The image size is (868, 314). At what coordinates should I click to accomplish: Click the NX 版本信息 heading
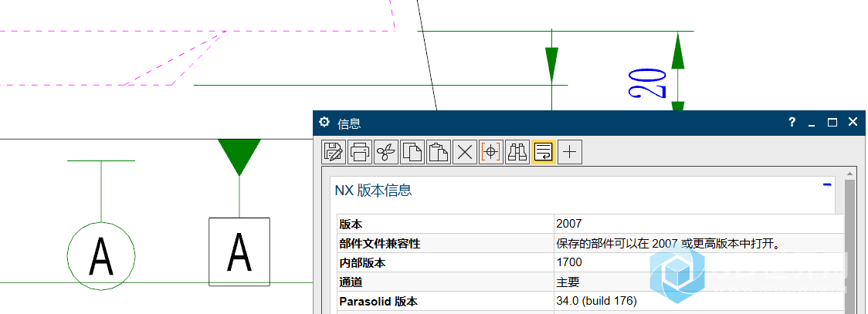click(x=373, y=191)
